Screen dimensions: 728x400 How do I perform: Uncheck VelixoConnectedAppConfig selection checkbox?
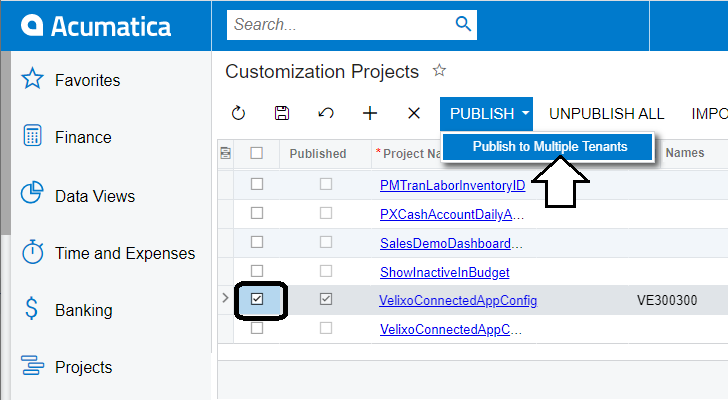[257, 299]
